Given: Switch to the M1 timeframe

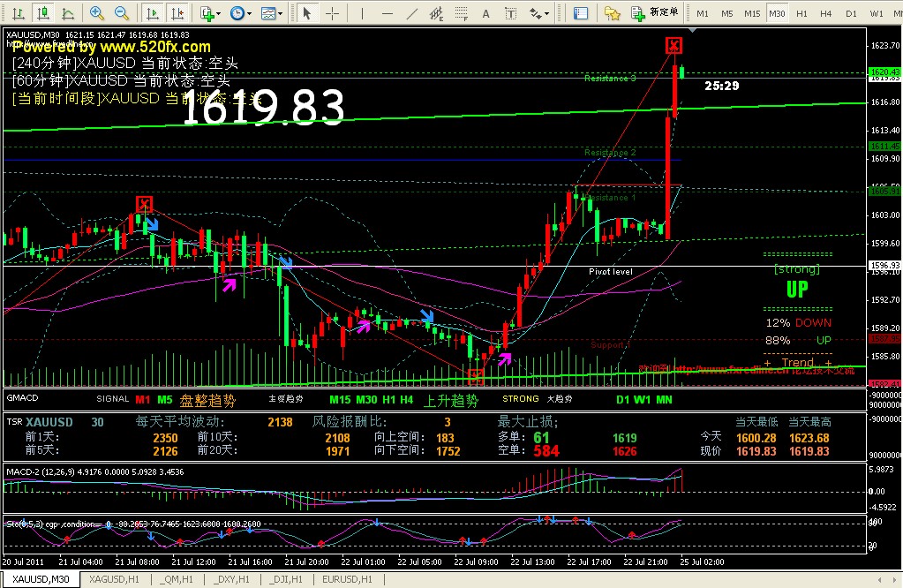Looking at the screenshot, I should (x=702, y=13).
